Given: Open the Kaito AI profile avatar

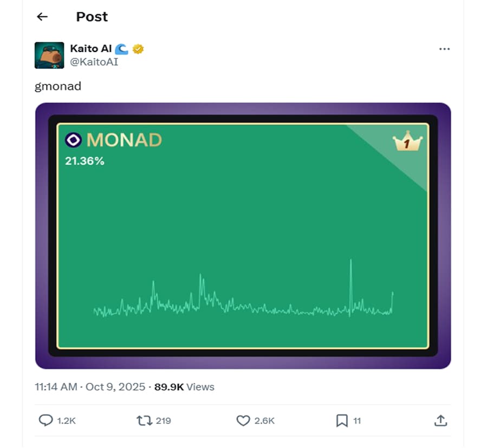Looking at the screenshot, I should [49, 55].
